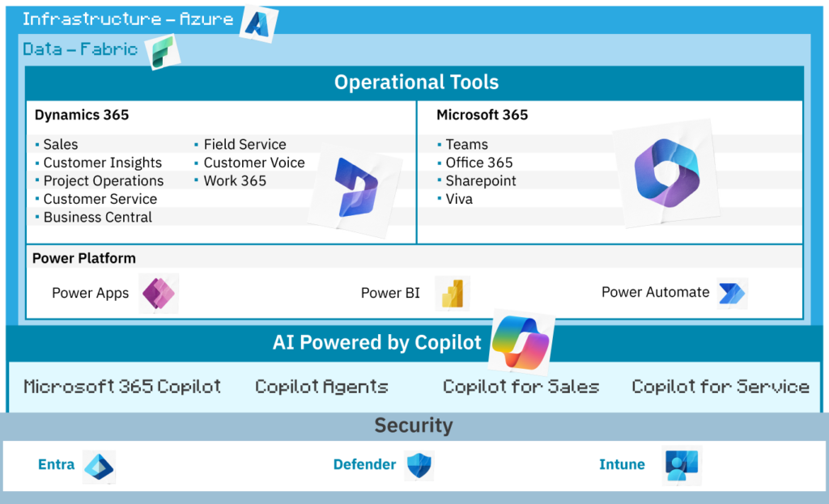
Task: Click Sharepoint in Microsoft 365 list
Action: point(480,180)
